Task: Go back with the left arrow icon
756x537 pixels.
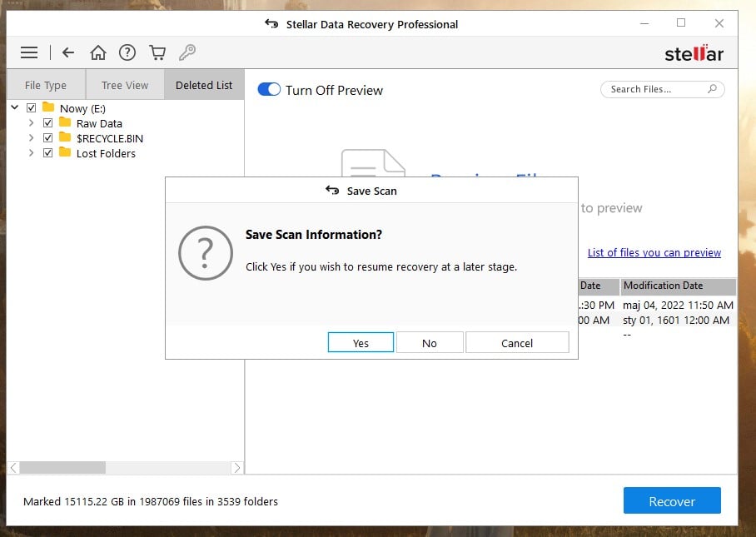Action: click(x=68, y=52)
